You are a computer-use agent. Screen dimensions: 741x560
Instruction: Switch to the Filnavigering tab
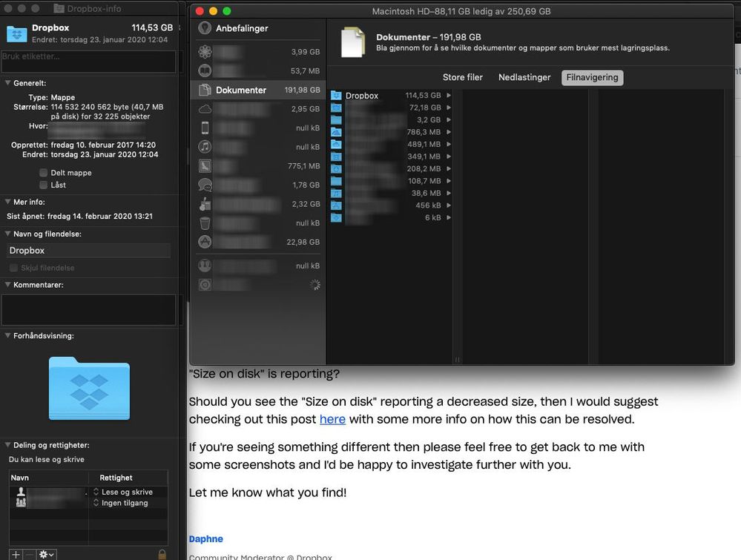pos(592,77)
